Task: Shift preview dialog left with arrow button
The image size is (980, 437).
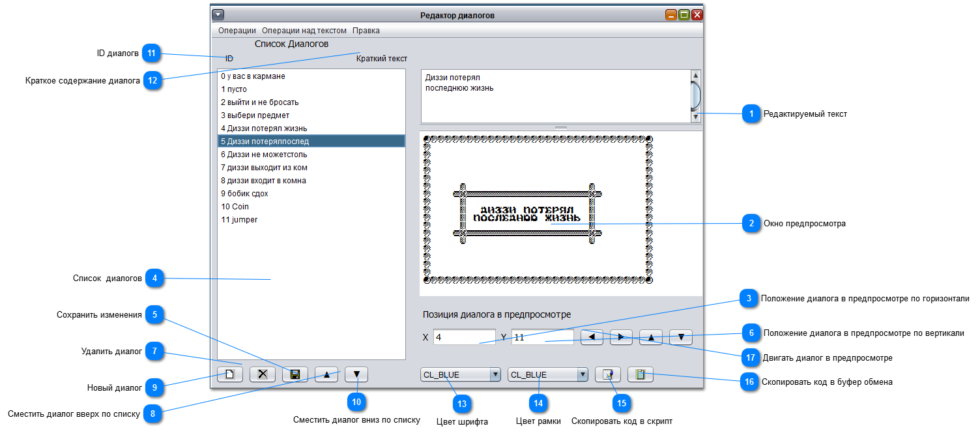Action: point(592,337)
